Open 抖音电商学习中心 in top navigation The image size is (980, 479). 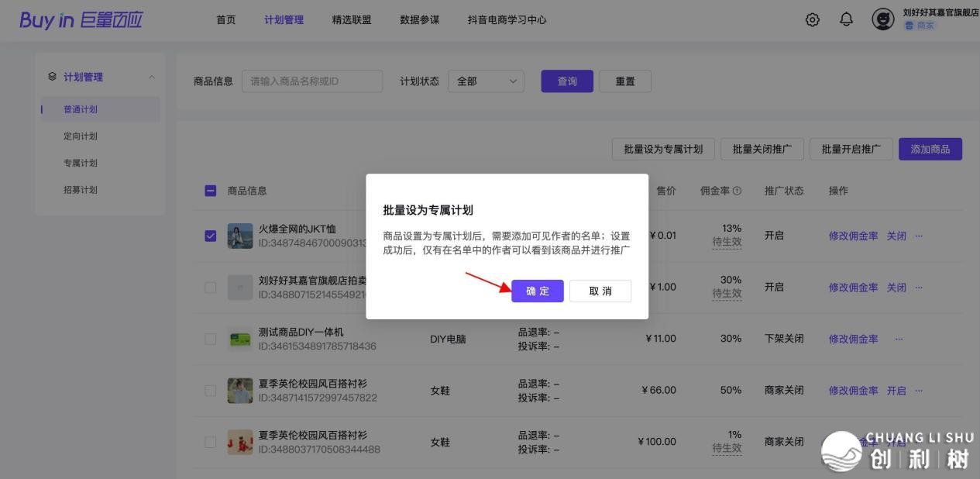coord(507,20)
